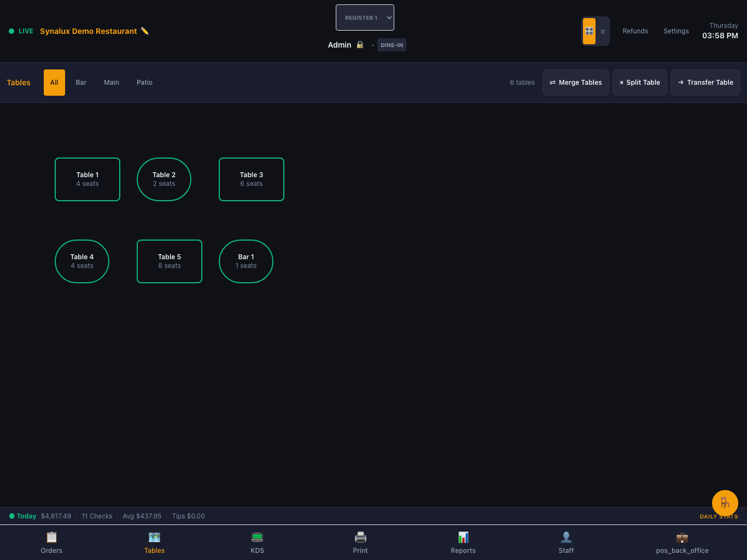Viewport: 747px width, 560px height.
Task: Click the floating orange chair button
Action: click(725, 503)
